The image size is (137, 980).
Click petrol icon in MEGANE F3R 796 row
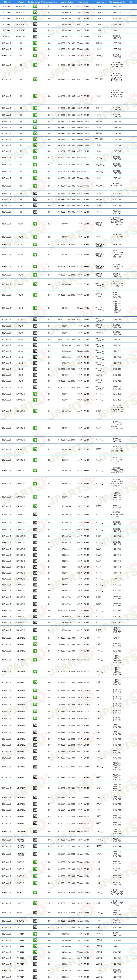coord(35,719)
